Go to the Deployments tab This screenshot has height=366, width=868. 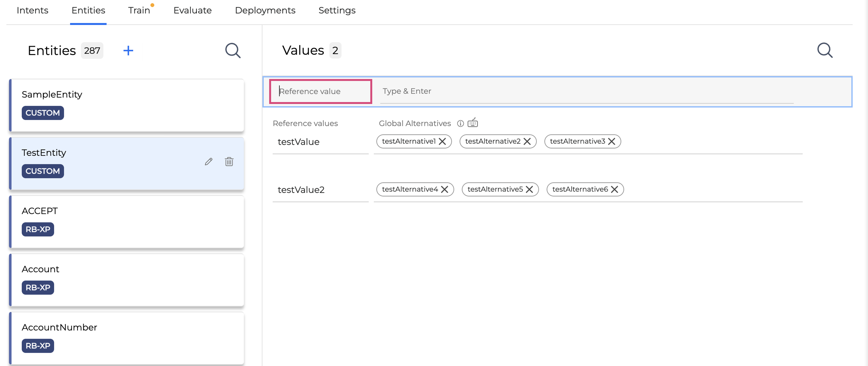pos(265,11)
